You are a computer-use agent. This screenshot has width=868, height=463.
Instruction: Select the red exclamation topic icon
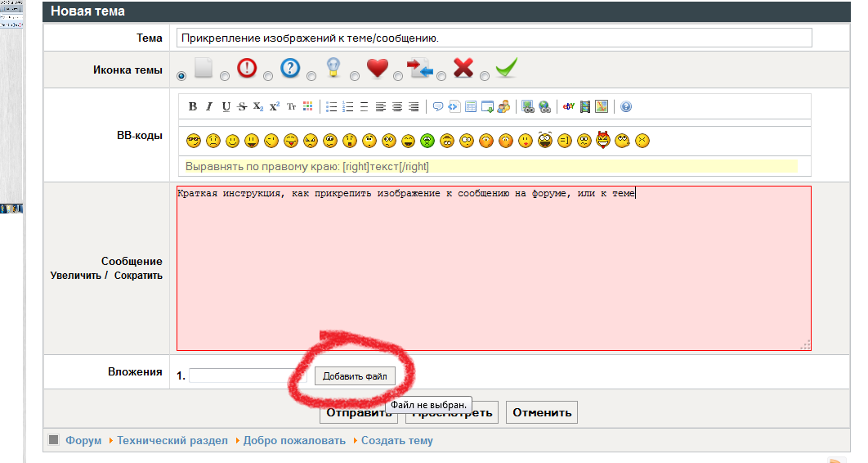click(x=225, y=76)
